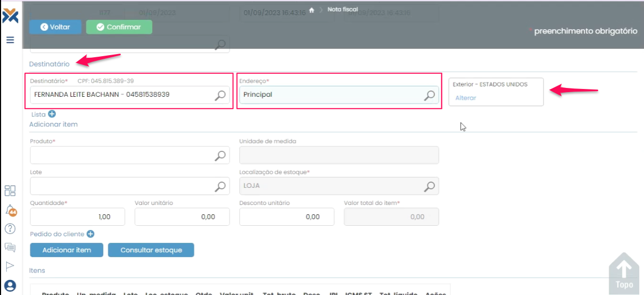The height and width of the screenshot is (295, 644).
Task: Open the chat messages icon in the sidebar
Action: click(x=10, y=247)
